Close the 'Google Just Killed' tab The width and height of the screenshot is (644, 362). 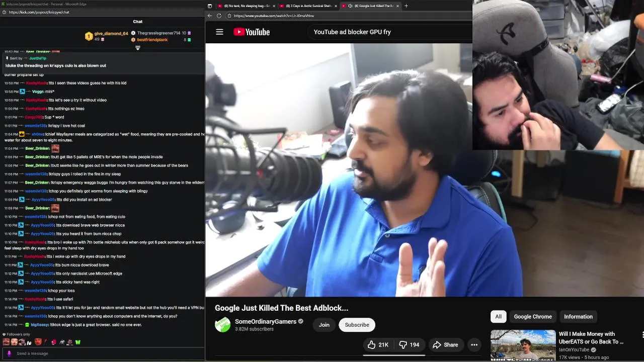pos(398,6)
